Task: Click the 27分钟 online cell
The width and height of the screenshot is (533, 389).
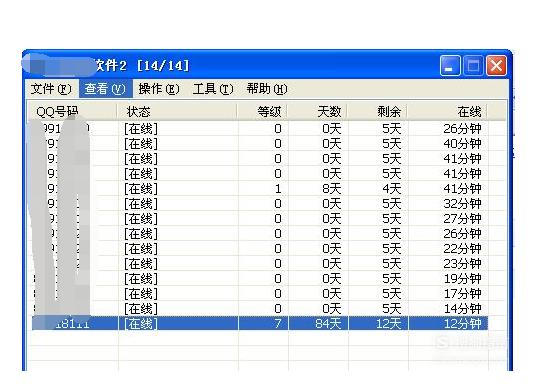Action: click(462, 219)
